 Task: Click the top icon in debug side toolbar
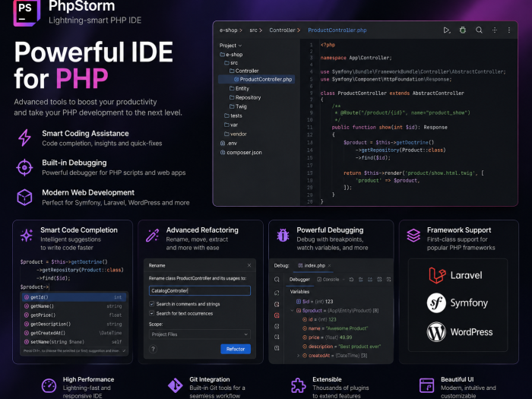(277, 280)
